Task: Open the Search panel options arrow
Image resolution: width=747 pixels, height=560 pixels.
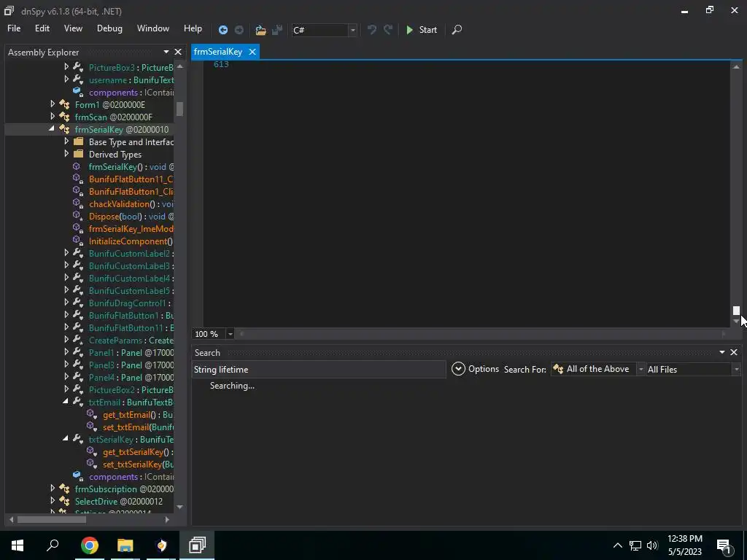Action: pos(721,352)
